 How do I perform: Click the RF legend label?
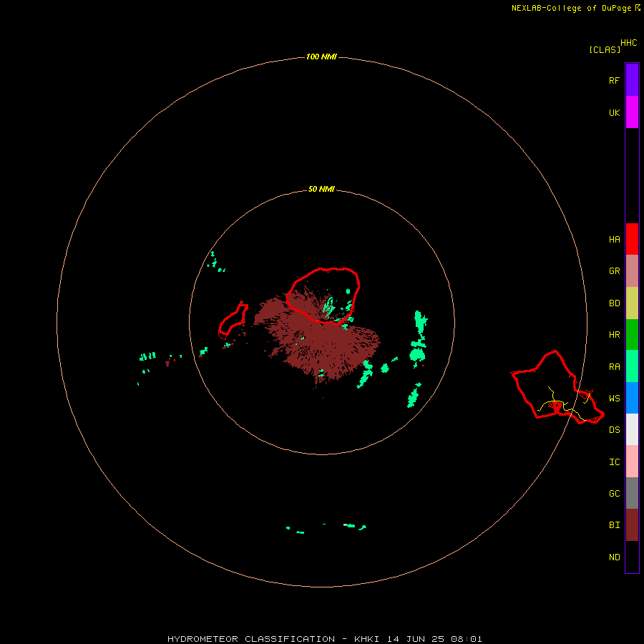[x=614, y=81]
